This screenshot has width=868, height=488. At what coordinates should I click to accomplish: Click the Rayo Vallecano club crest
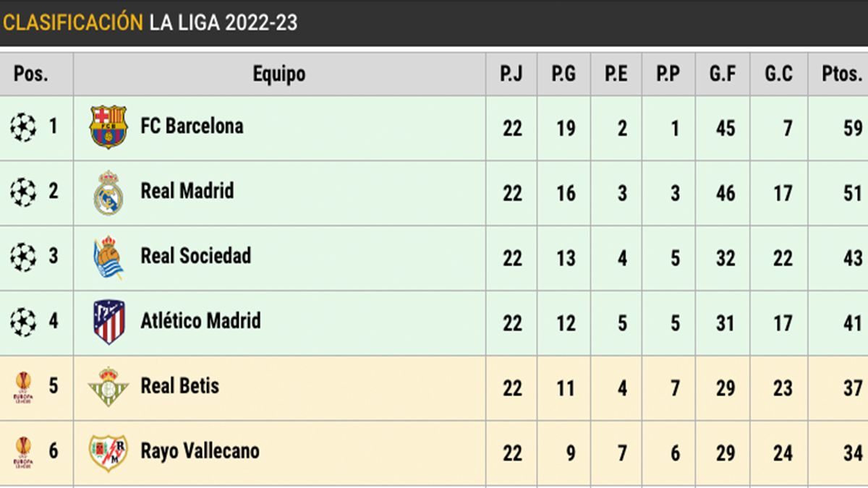click(109, 452)
